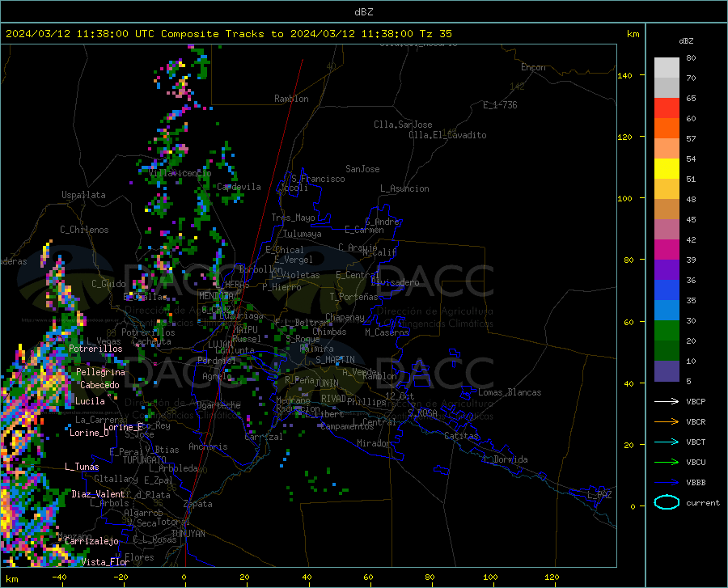Click the Villavicencio place label
This screenshot has width=728, height=588.
click(x=180, y=173)
